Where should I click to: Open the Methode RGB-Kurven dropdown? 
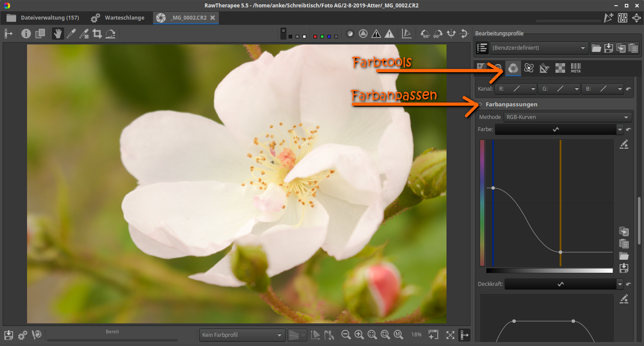[x=567, y=117]
